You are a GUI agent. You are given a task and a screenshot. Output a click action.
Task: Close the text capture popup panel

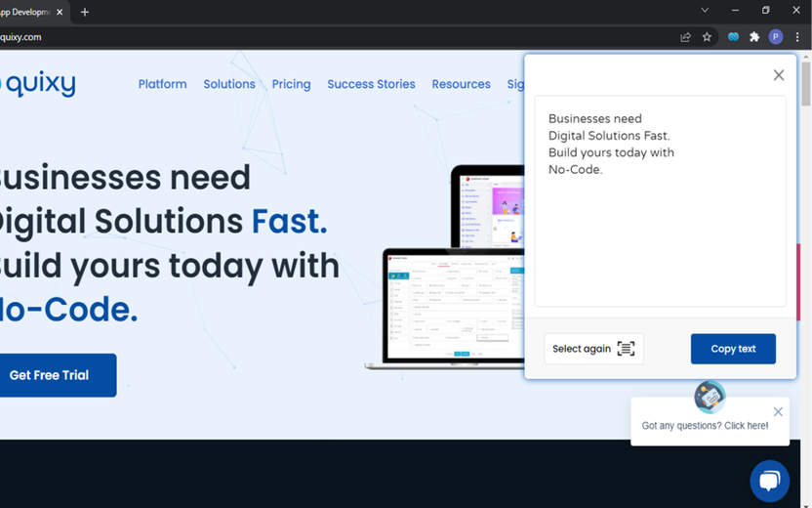(x=779, y=75)
